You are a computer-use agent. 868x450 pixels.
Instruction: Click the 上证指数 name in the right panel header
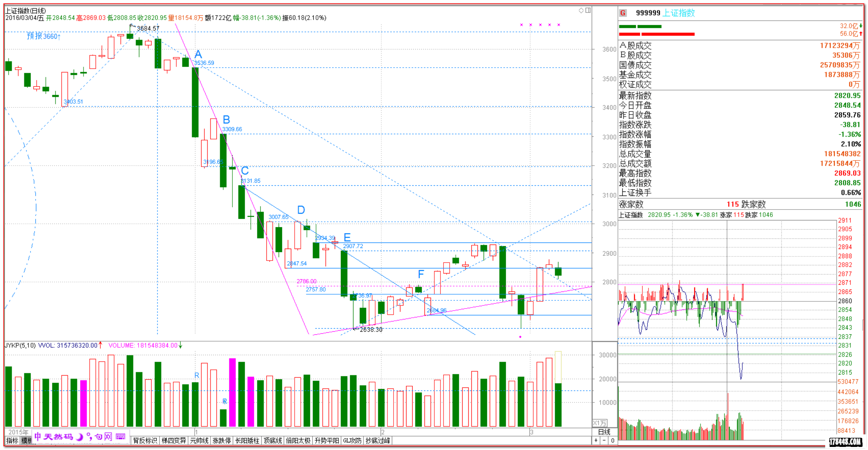click(679, 13)
